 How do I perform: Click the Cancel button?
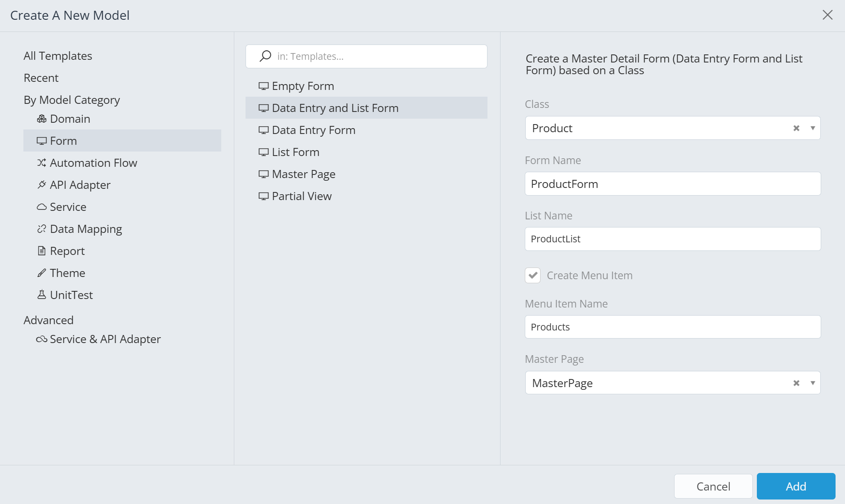pos(713,486)
